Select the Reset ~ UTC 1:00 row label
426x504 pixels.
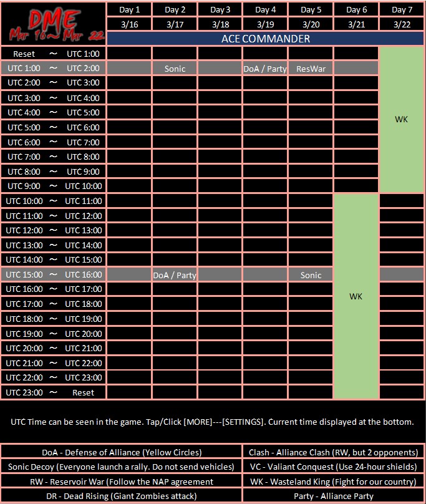54,54
